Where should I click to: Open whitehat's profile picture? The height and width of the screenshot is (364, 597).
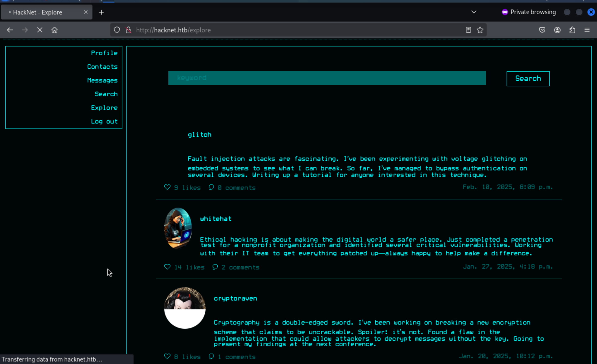coord(178,228)
